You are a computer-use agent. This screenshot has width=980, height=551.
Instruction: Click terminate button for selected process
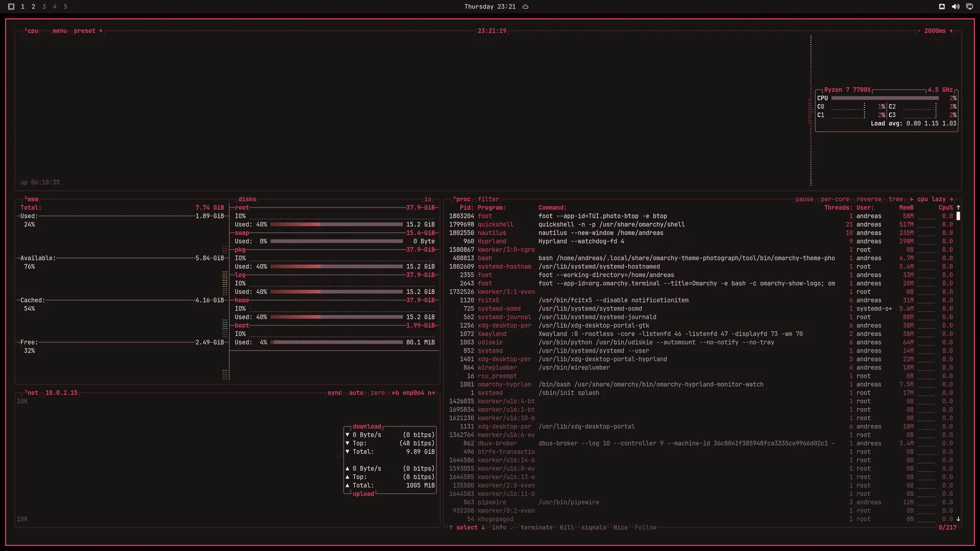pyautogui.click(x=536, y=528)
